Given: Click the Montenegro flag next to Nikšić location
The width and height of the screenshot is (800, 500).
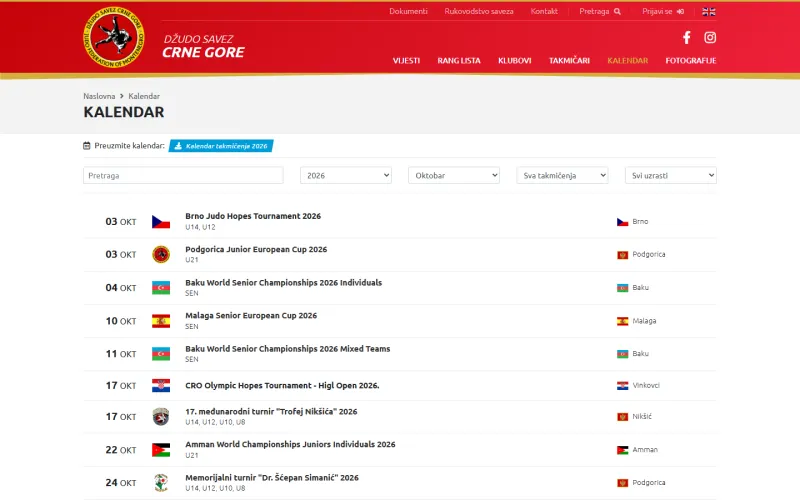Looking at the screenshot, I should tap(622, 417).
